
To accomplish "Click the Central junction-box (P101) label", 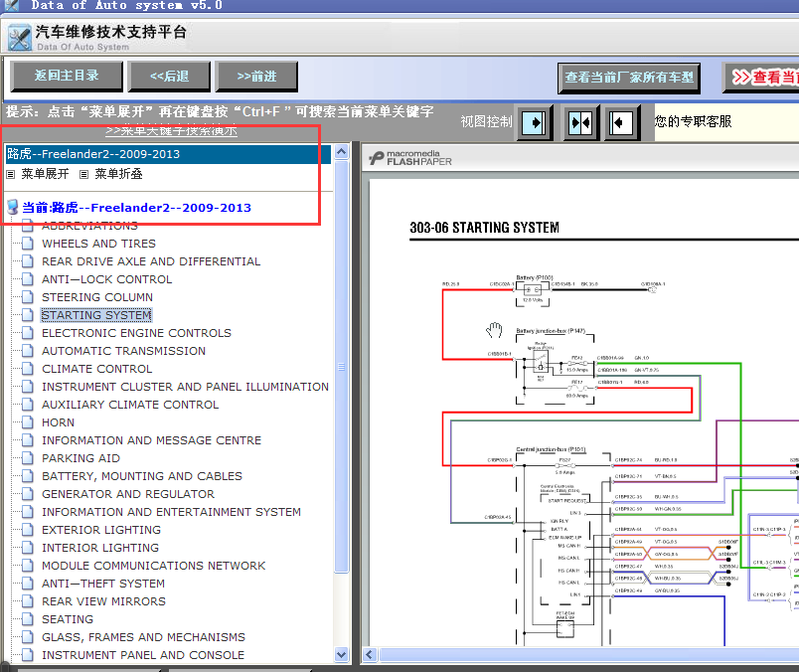I will point(551,449).
